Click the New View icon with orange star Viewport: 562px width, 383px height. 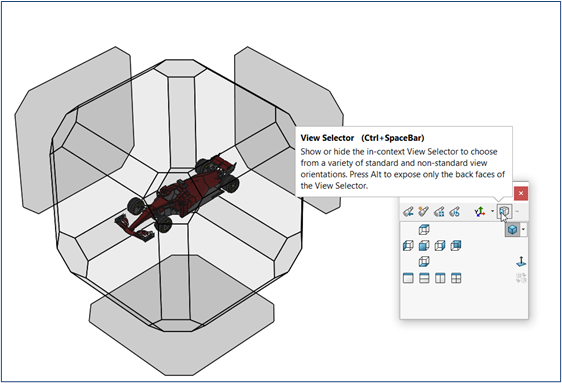423,212
